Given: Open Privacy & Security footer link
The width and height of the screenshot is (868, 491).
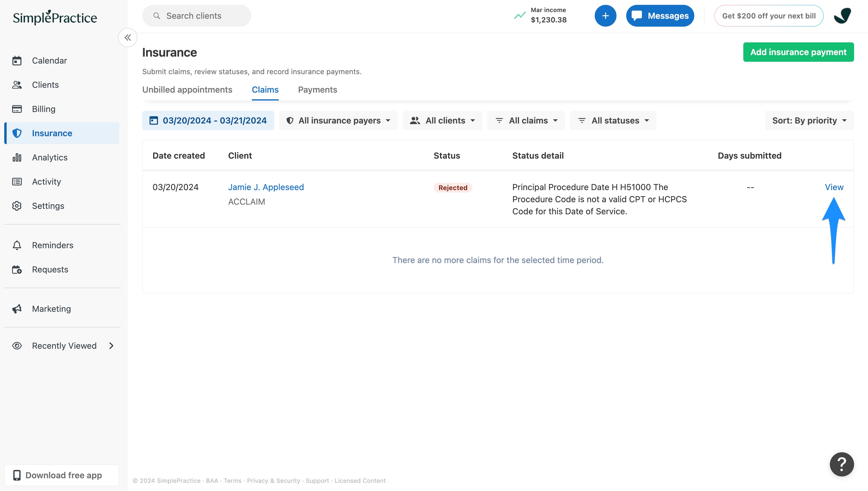Looking at the screenshot, I should [x=273, y=480].
